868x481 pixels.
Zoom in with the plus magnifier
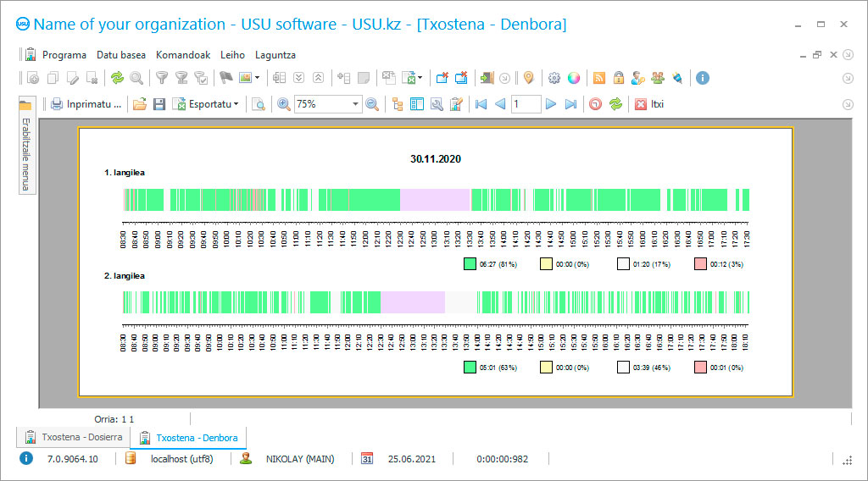coord(284,104)
